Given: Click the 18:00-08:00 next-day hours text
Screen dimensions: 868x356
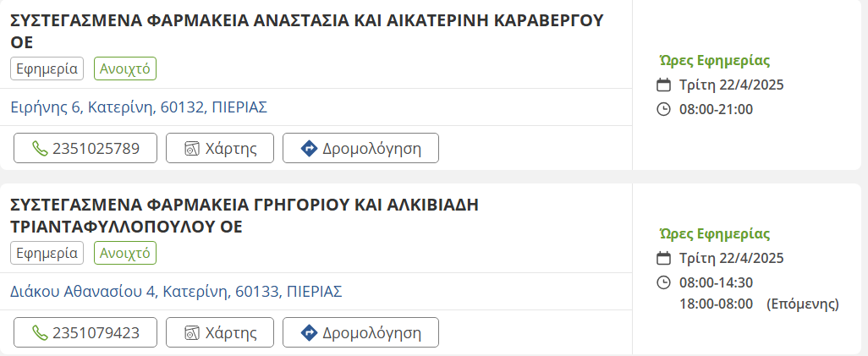Looking at the screenshot, I should (716, 304).
